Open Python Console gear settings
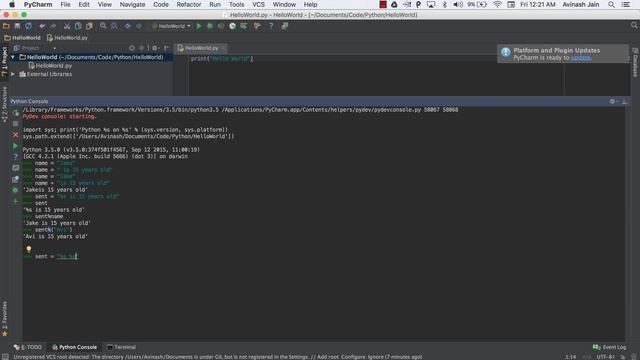Image resolution: width=640 pixels, height=360 pixels. [x=613, y=101]
